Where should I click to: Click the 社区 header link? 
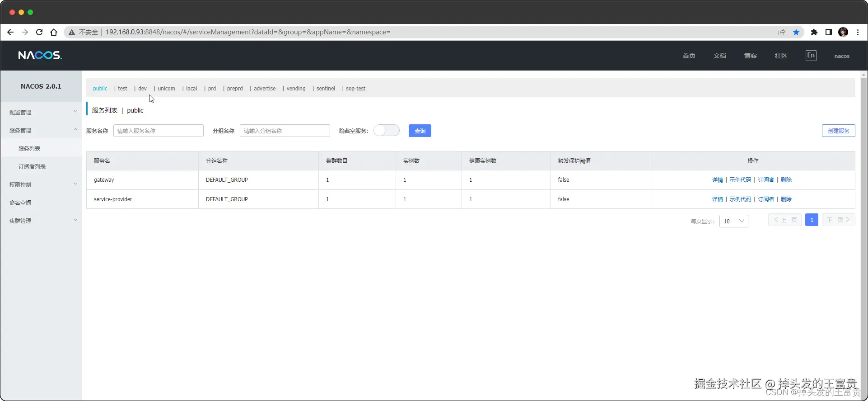[x=781, y=56]
